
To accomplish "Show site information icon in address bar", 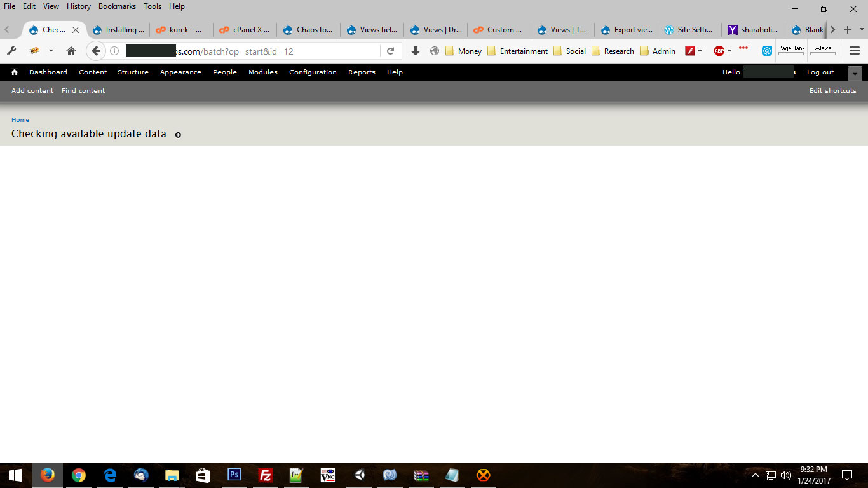I will coord(114,51).
